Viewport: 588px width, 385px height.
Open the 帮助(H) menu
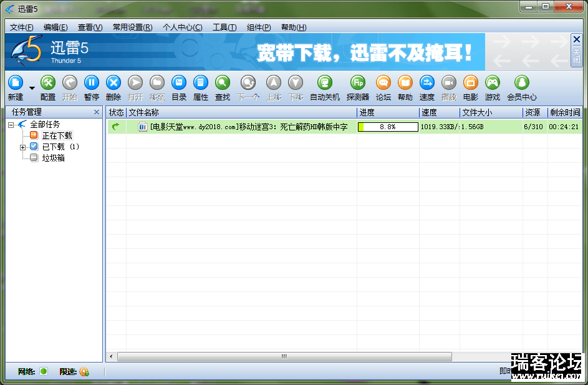[294, 27]
